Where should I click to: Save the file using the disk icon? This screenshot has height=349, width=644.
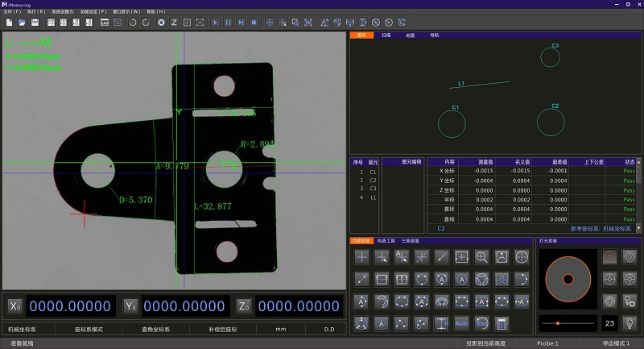pyautogui.click(x=35, y=23)
